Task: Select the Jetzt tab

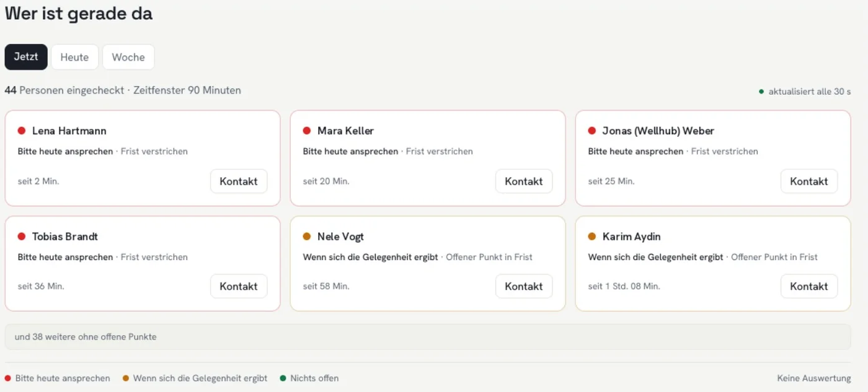Action: 26,57
